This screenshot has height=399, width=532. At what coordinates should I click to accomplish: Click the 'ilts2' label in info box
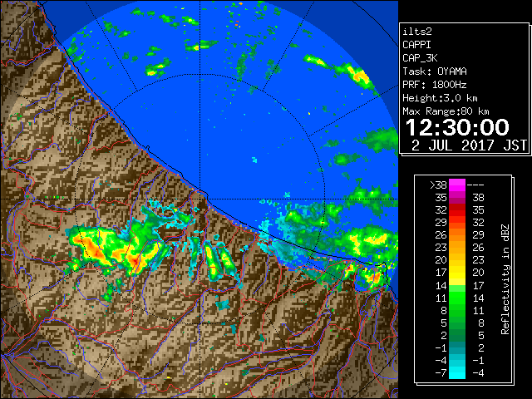click(x=417, y=32)
